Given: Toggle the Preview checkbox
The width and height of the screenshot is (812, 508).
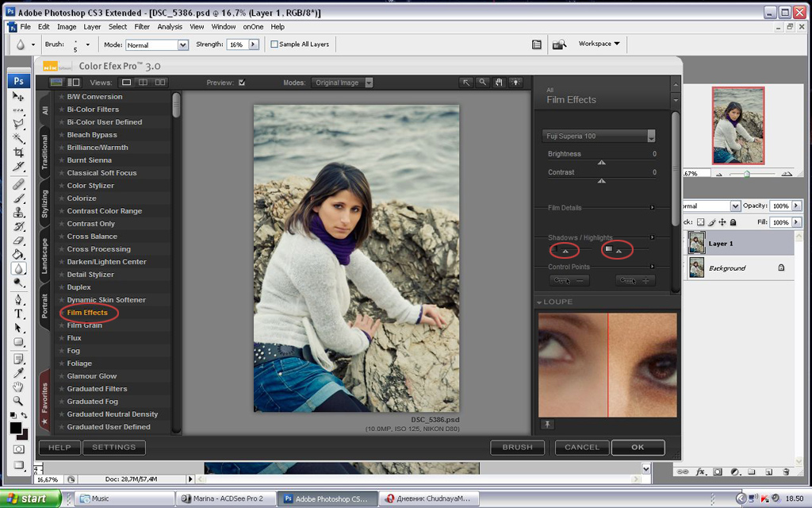Looking at the screenshot, I should 242,83.
